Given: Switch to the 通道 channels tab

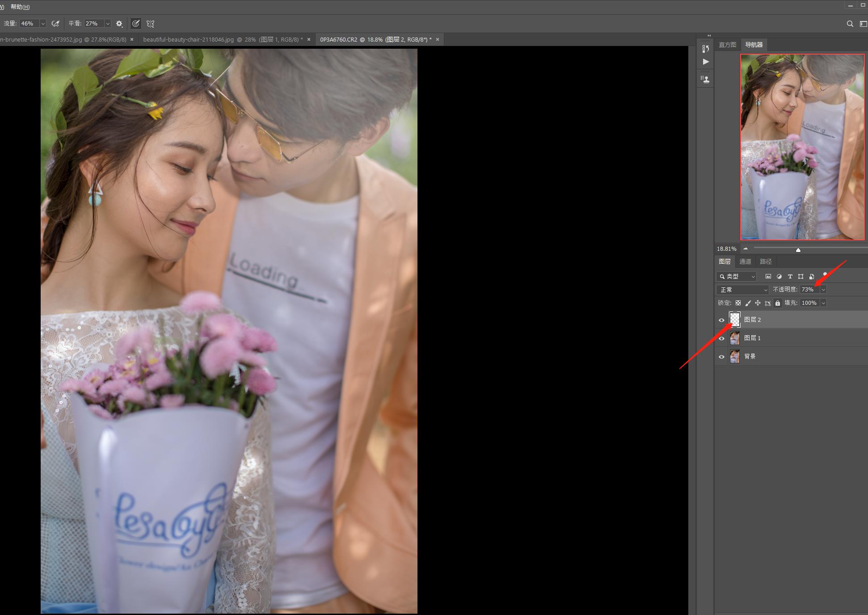Looking at the screenshot, I should tap(745, 261).
